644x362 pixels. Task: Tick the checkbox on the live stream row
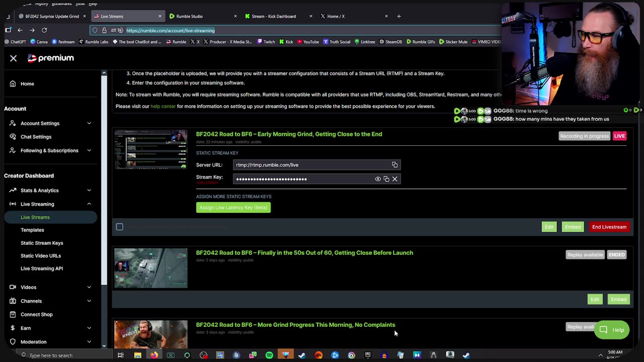click(x=120, y=227)
